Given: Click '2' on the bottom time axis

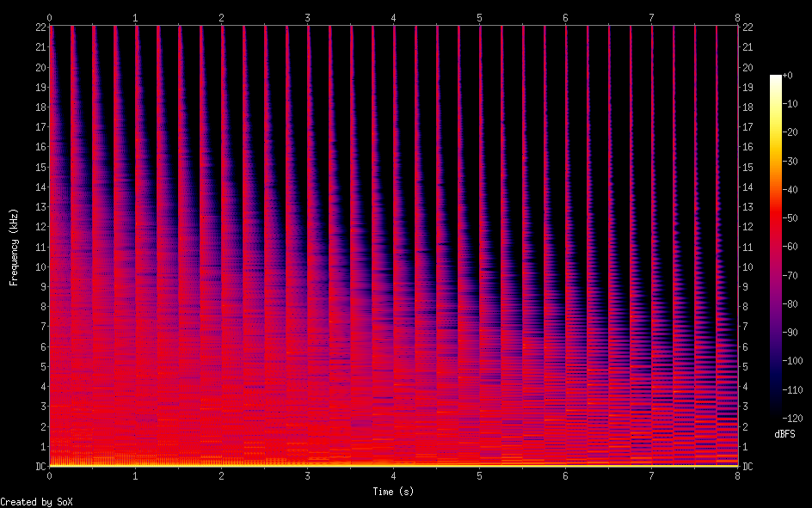Looking at the screenshot, I should pos(221,476).
